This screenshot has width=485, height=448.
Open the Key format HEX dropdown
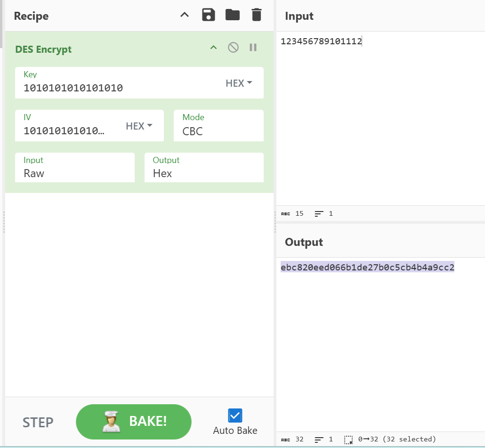(x=239, y=83)
